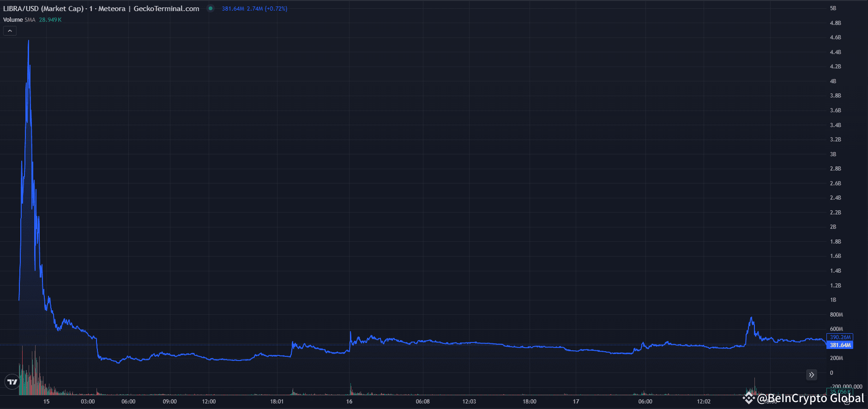
Task: Click the date label 16 on time axis
Action: tap(349, 402)
